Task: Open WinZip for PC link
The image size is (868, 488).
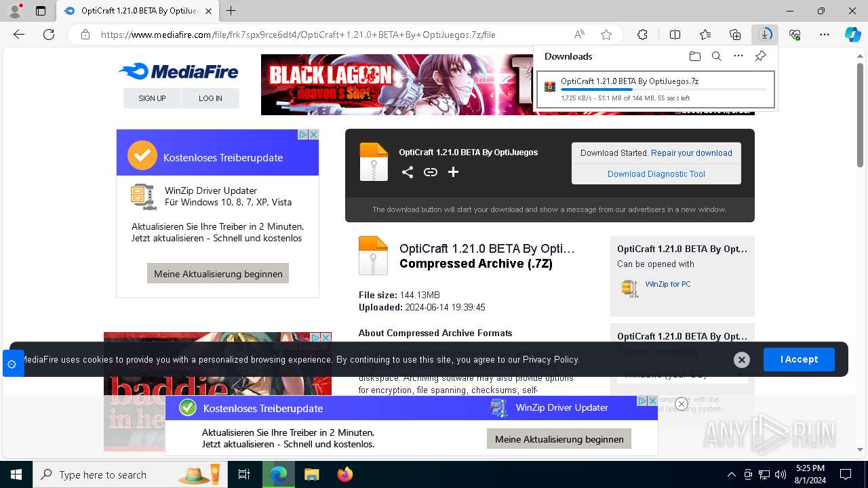Action: click(x=668, y=284)
